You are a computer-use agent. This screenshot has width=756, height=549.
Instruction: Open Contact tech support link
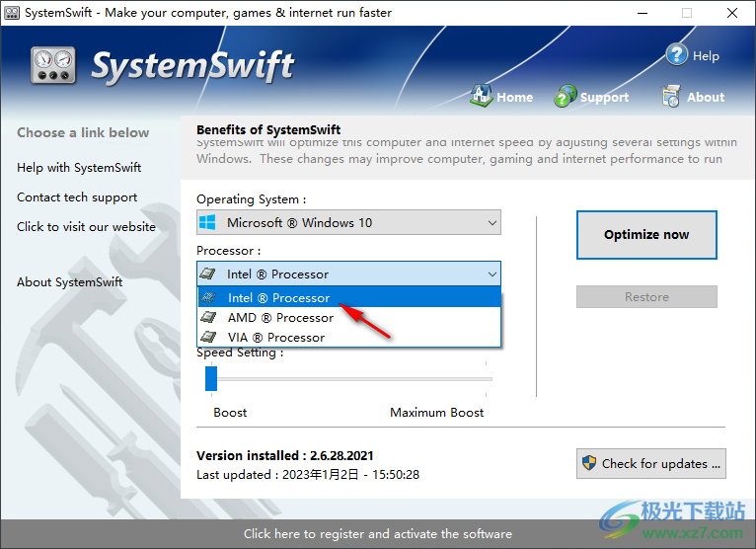[77, 197]
